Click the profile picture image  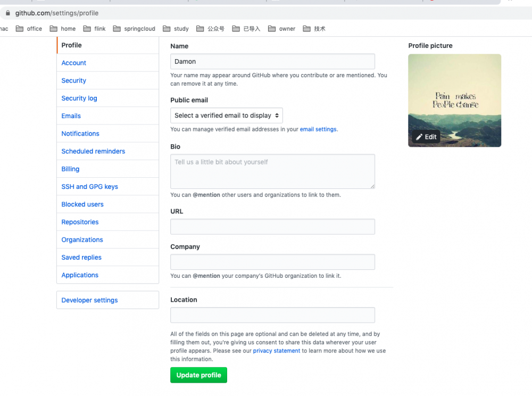pos(454,101)
